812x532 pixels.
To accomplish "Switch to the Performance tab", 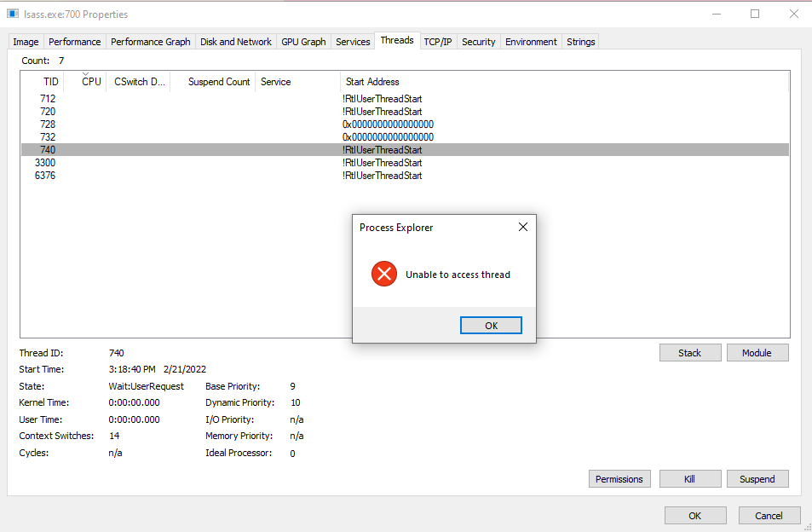I will pyautogui.click(x=75, y=42).
